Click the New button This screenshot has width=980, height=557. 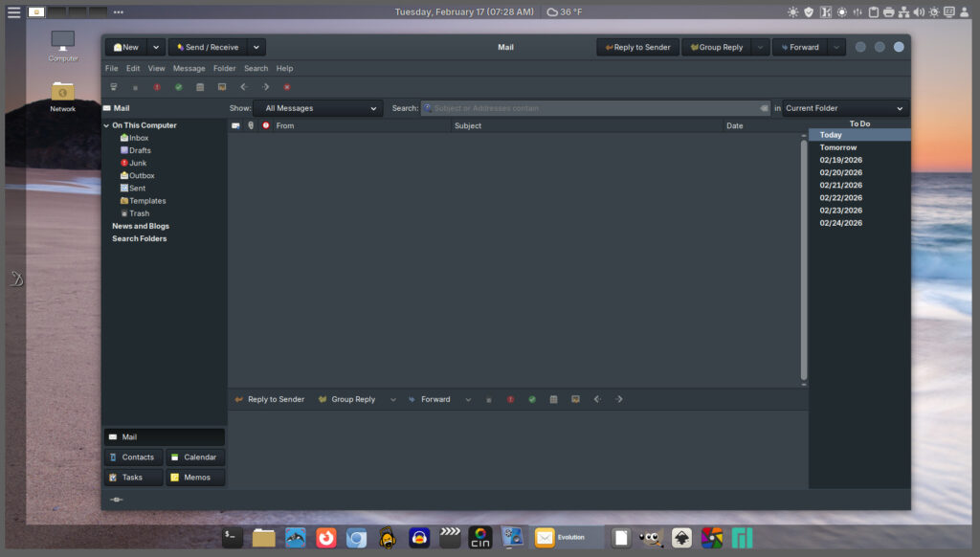(x=126, y=47)
